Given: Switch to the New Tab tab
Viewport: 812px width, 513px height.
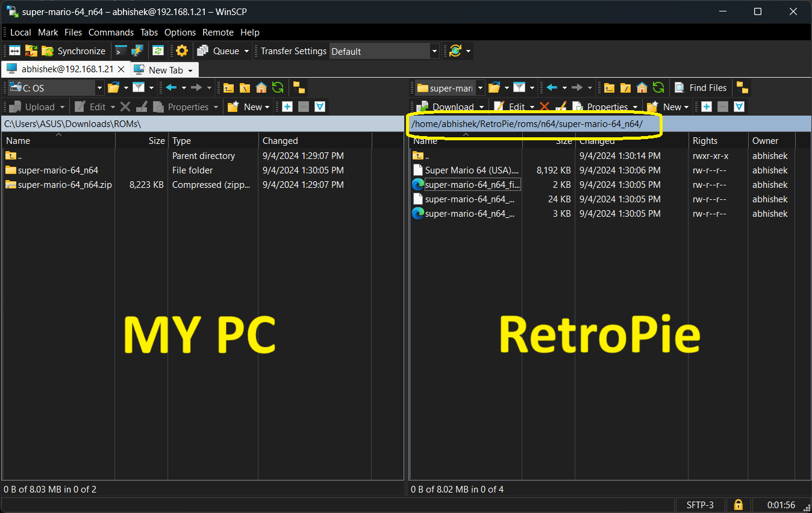Looking at the screenshot, I should 165,70.
